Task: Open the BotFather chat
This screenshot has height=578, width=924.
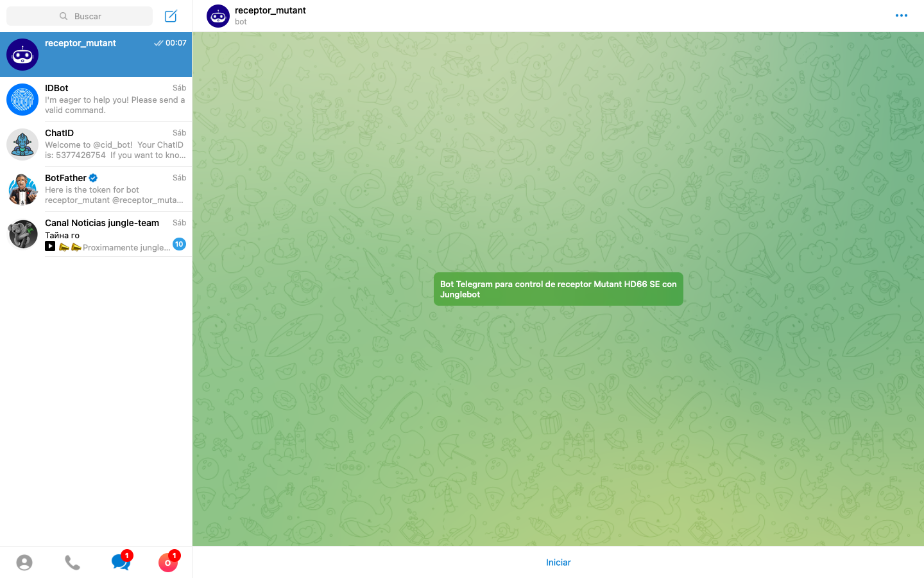Action: 115,189
